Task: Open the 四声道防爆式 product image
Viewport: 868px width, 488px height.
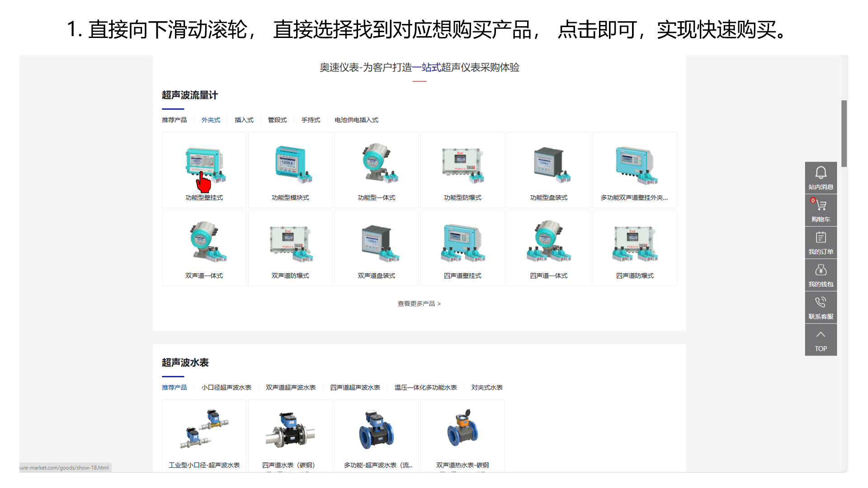Action: coord(635,243)
